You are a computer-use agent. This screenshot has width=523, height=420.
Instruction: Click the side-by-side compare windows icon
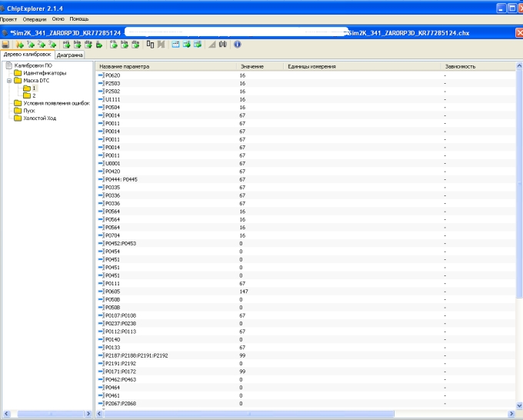[151, 45]
